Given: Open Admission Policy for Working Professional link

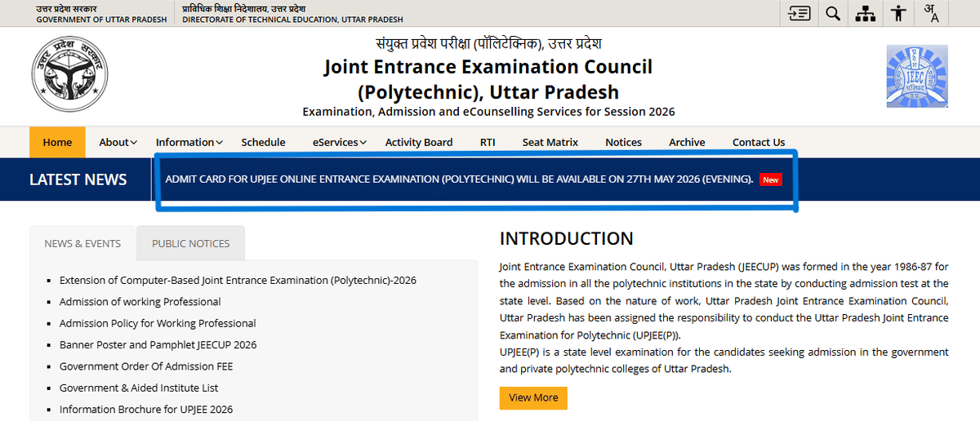Looking at the screenshot, I should [158, 323].
